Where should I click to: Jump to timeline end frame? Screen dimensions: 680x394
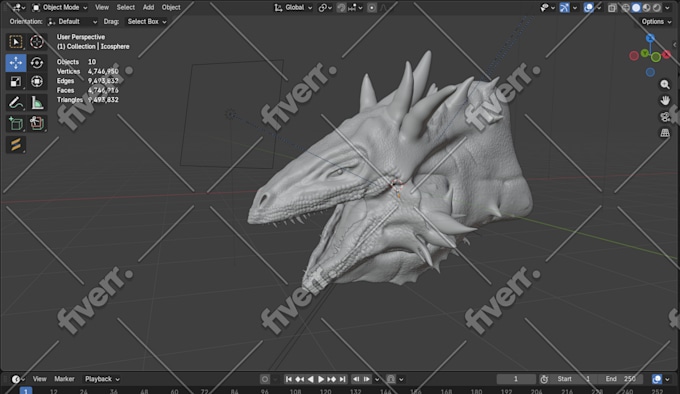[x=343, y=379]
